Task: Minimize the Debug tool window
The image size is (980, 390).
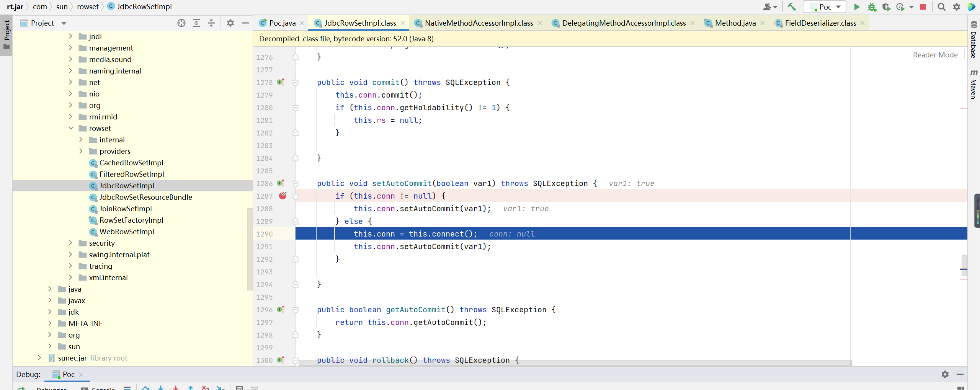Action: point(960,374)
